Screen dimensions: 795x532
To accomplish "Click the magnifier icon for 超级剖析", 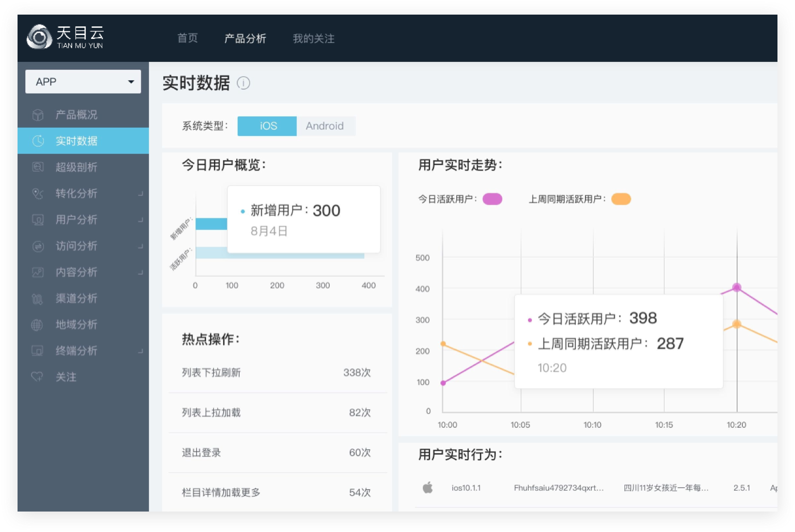I will click(x=38, y=167).
